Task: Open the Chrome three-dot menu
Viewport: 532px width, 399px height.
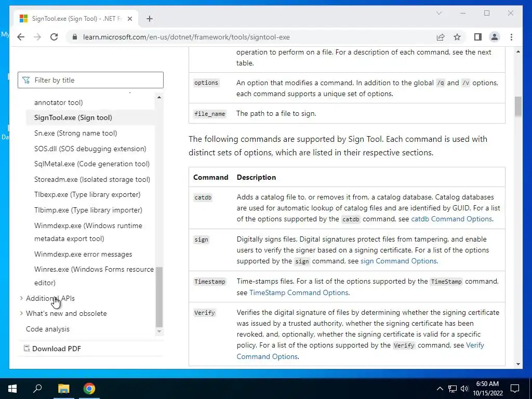Action: click(x=511, y=37)
